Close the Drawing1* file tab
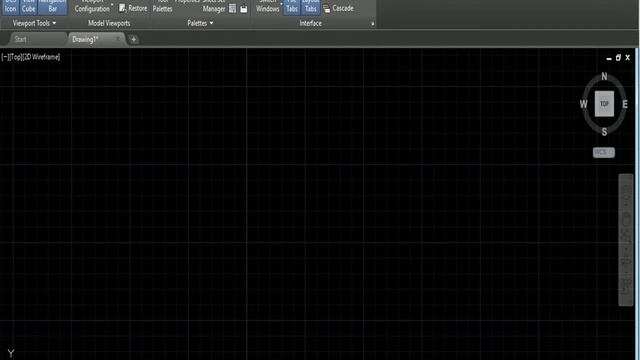 pos(118,39)
